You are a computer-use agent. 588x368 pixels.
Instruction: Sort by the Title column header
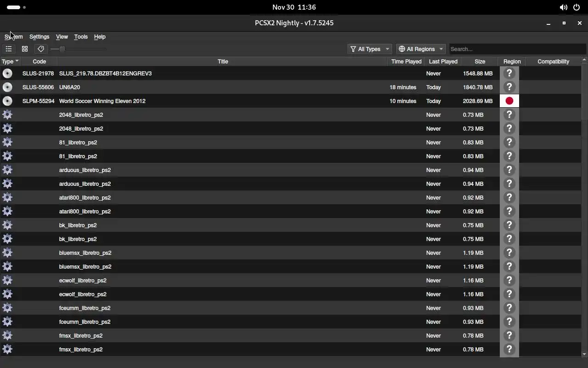(223, 61)
